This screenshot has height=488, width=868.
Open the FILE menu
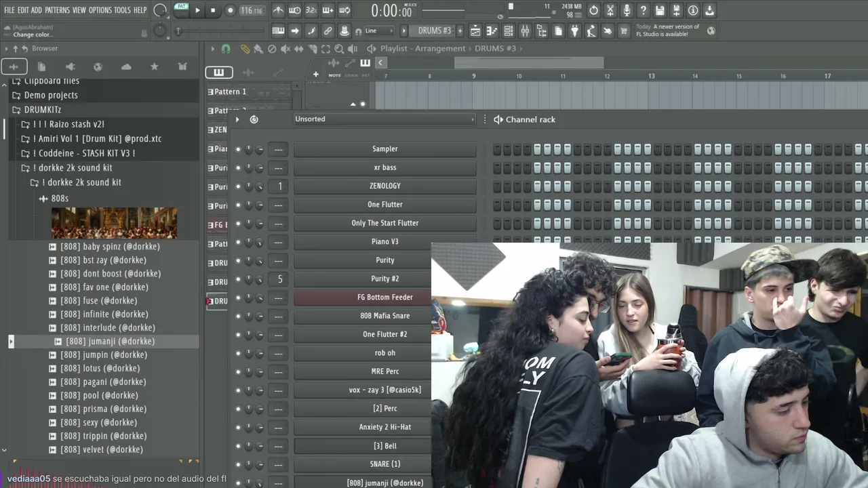(9, 10)
